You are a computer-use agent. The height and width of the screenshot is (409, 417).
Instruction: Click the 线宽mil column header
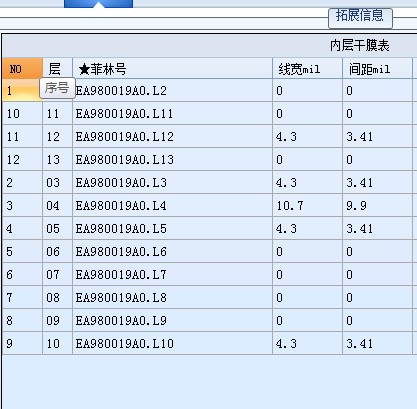tap(308, 69)
